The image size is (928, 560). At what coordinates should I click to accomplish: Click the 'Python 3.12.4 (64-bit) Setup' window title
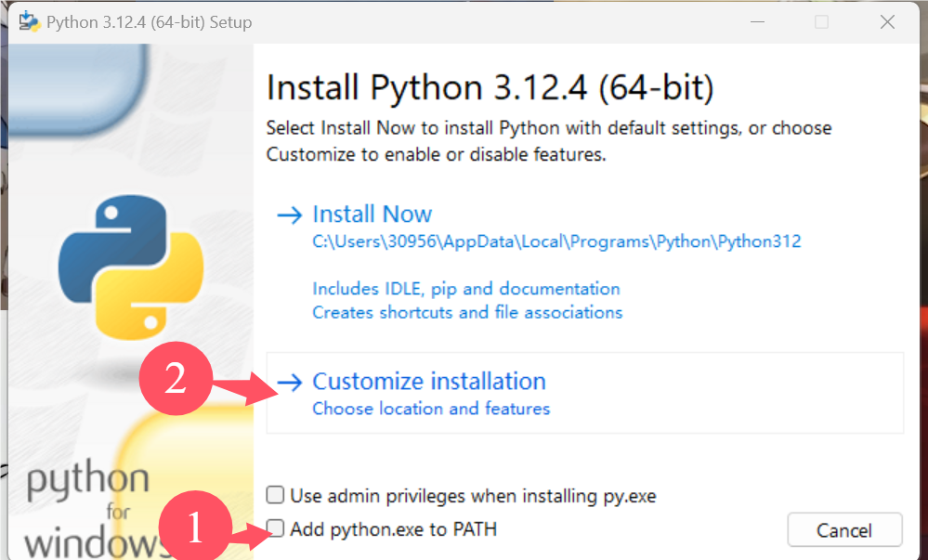149,21
